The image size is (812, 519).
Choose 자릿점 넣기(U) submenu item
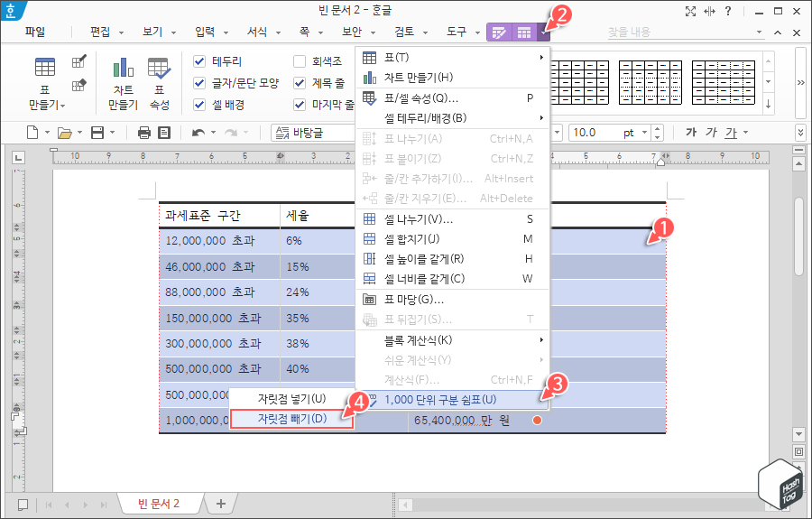coord(292,399)
